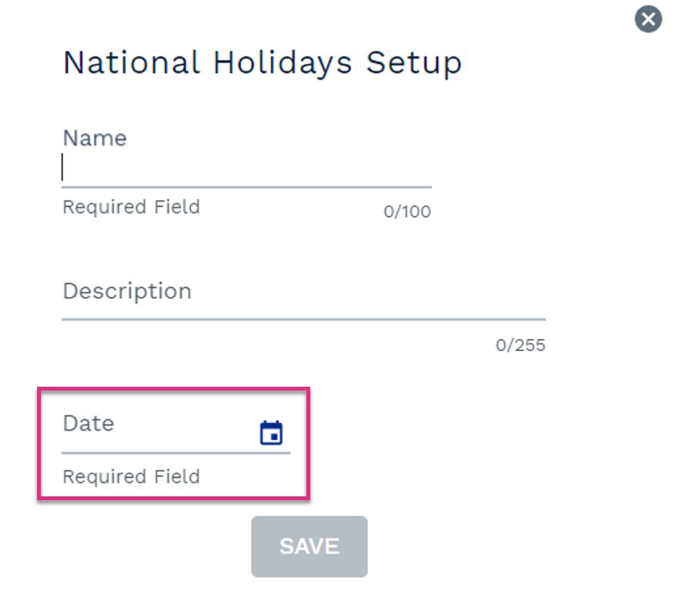
Task: Submit the holiday form with SAVE
Action: [309, 547]
